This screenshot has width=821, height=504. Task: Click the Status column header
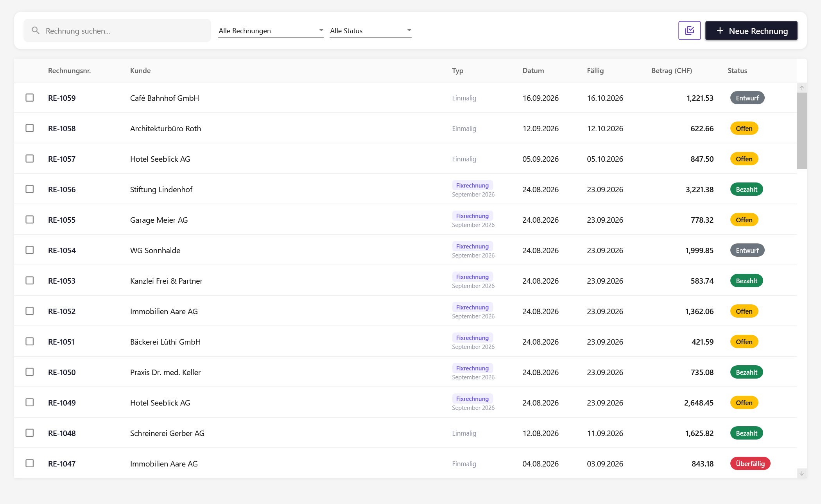pyautogui.click(x=737, y=71)
